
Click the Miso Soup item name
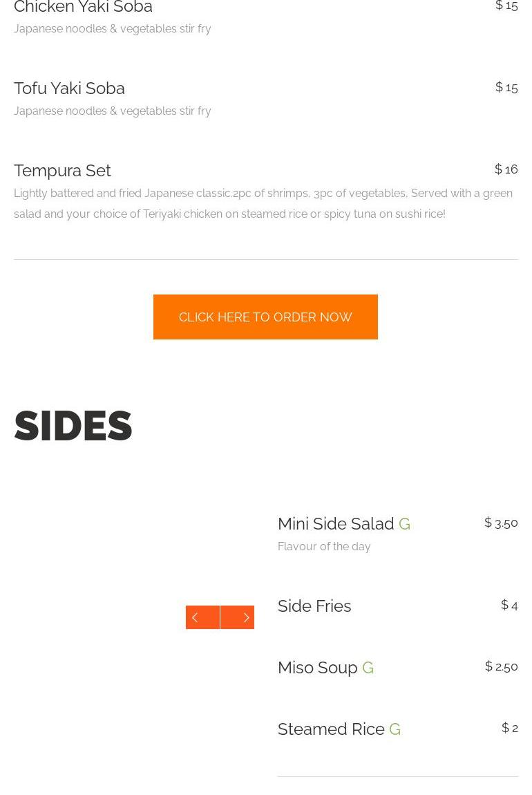click(x=317, y=668)
